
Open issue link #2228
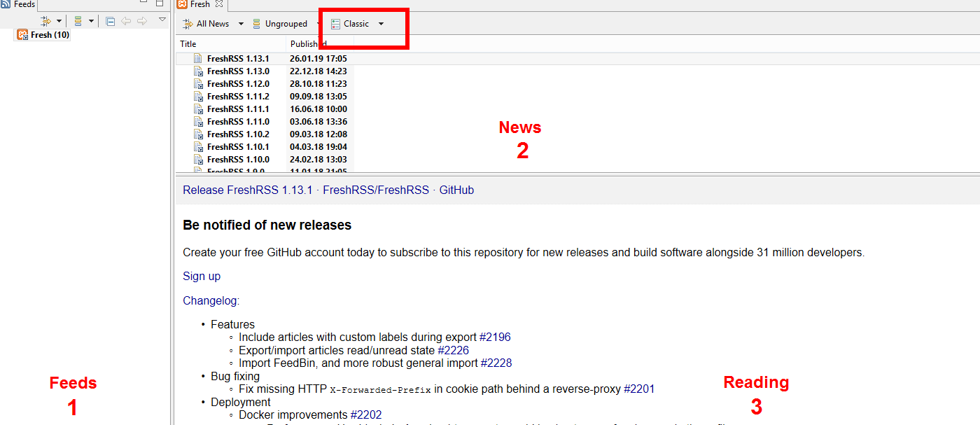click(x=496, y=363)
